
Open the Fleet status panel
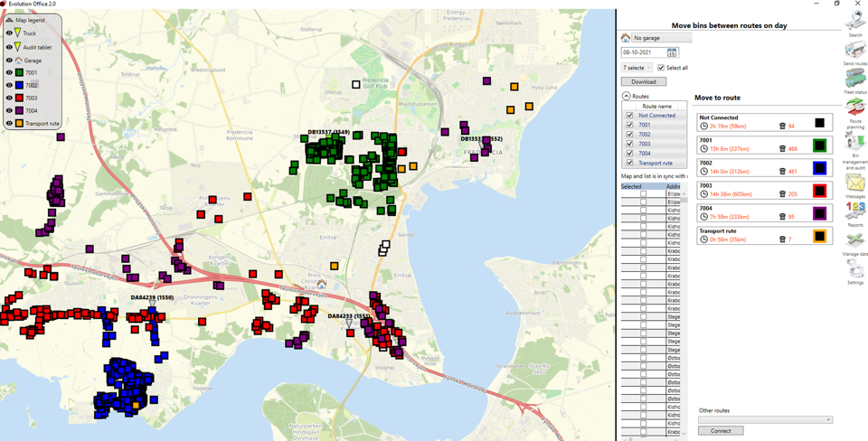[854, 80]
